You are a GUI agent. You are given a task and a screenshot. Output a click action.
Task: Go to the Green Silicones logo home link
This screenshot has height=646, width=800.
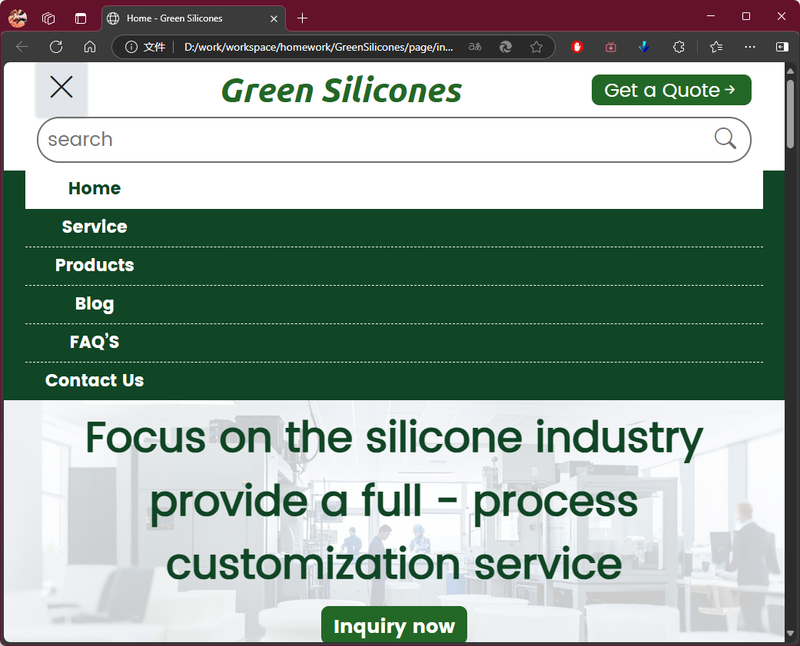click(341, 90)
